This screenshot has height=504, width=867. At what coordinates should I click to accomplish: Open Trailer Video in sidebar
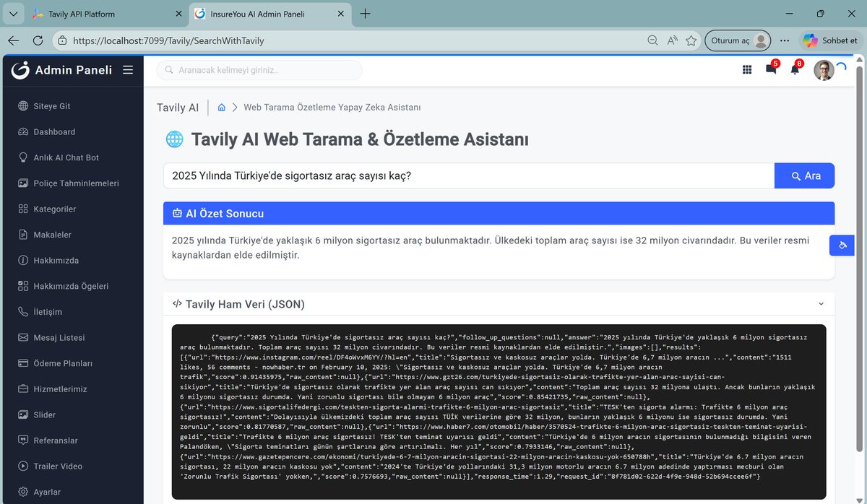(58, 466)
